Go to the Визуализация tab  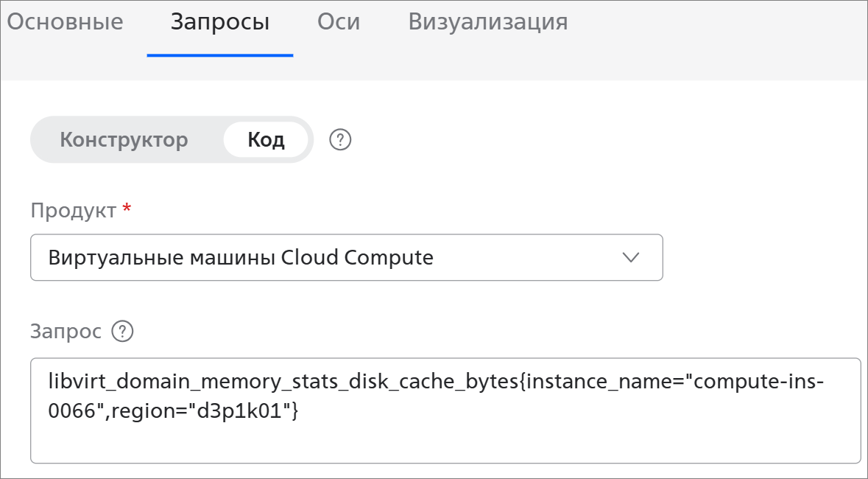pyautogui.click(x=487, y=22)
